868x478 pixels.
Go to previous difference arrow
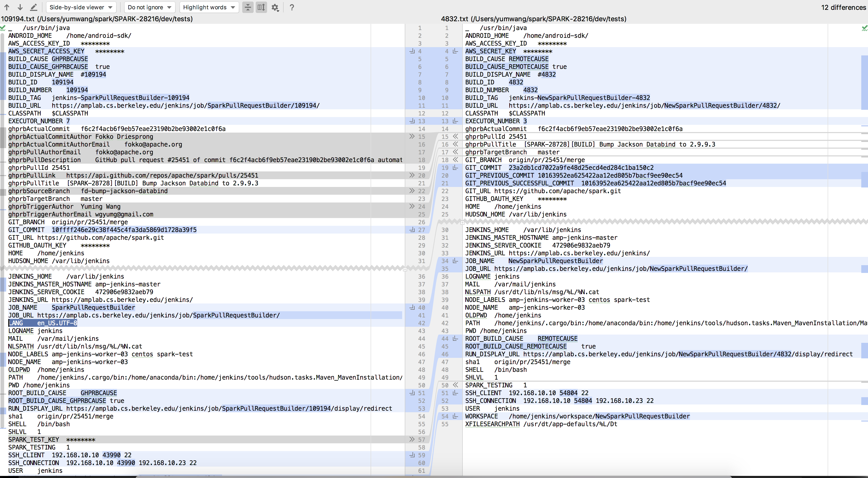click(7, 7)
